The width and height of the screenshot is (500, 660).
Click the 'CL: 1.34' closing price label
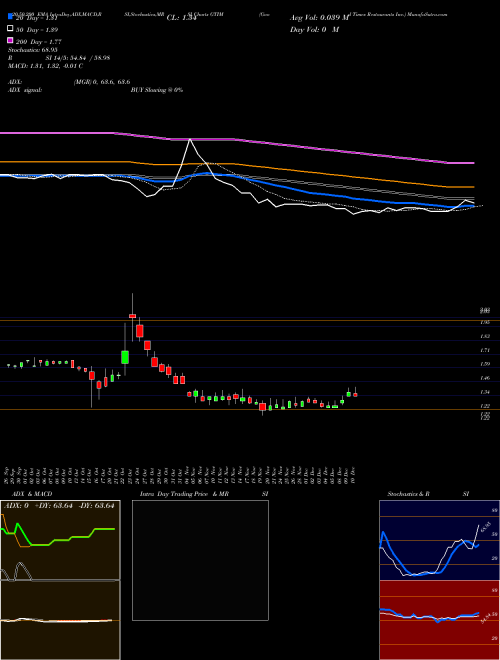181,18
